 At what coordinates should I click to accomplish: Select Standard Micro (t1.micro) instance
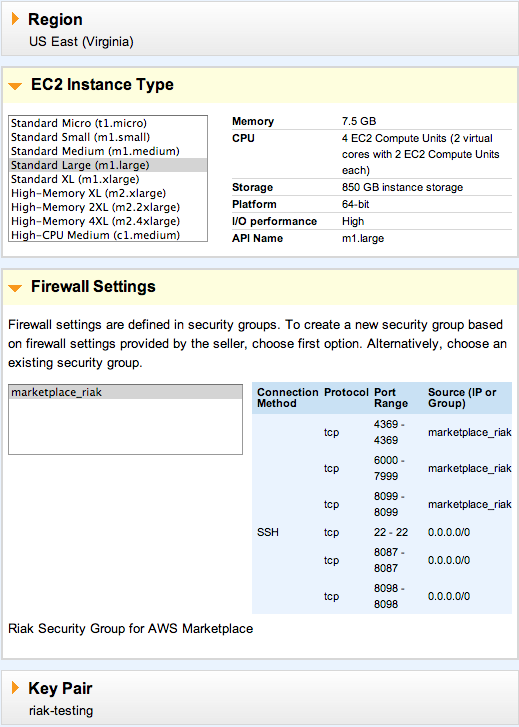pos(108,123)
